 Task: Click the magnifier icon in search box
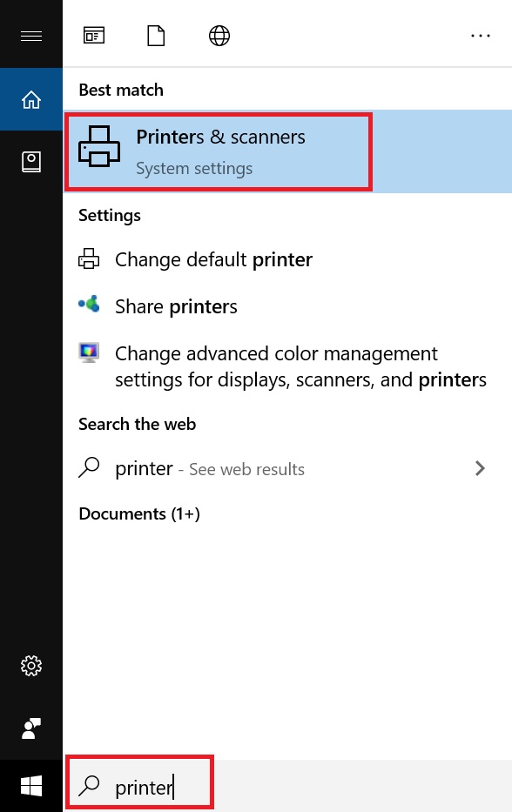[x=89, y=786]
